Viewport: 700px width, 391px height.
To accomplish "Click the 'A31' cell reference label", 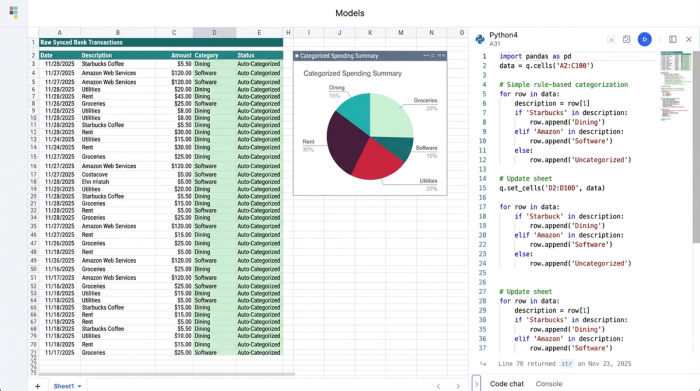I will coord(495,44).
